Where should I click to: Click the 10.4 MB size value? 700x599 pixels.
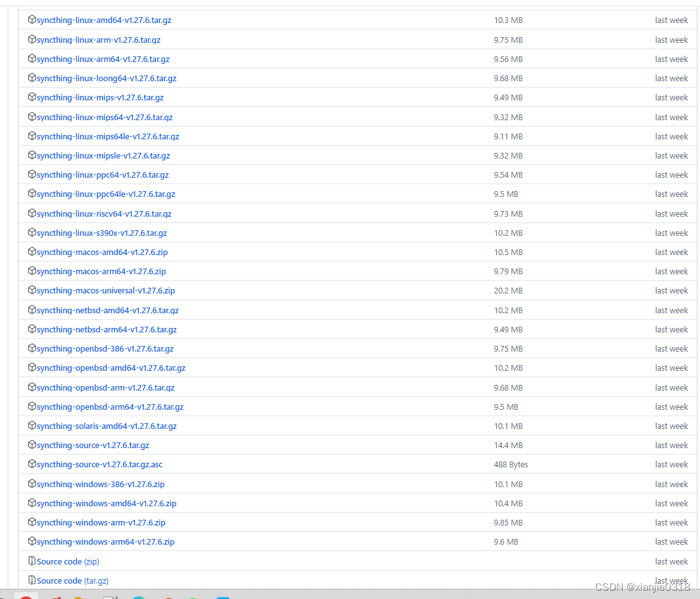click(x=508, y=504)
